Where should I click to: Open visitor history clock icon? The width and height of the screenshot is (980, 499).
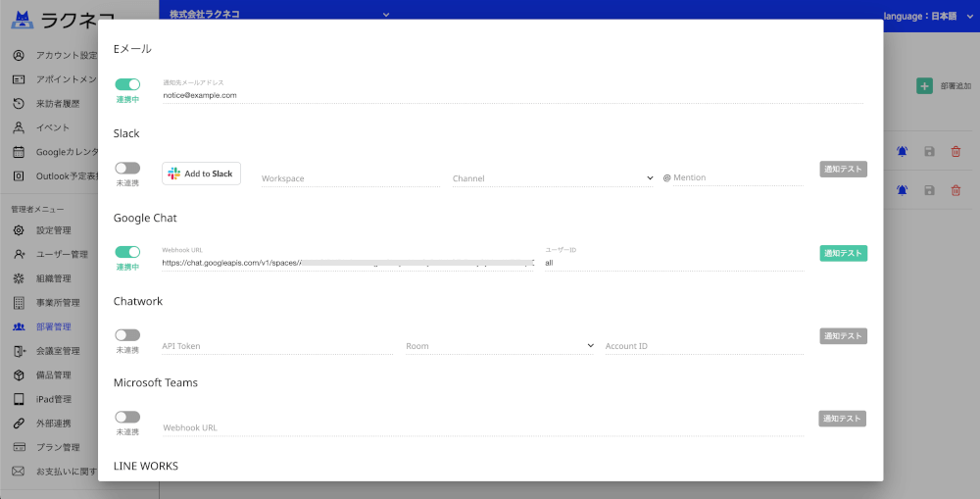click(19, 103)
